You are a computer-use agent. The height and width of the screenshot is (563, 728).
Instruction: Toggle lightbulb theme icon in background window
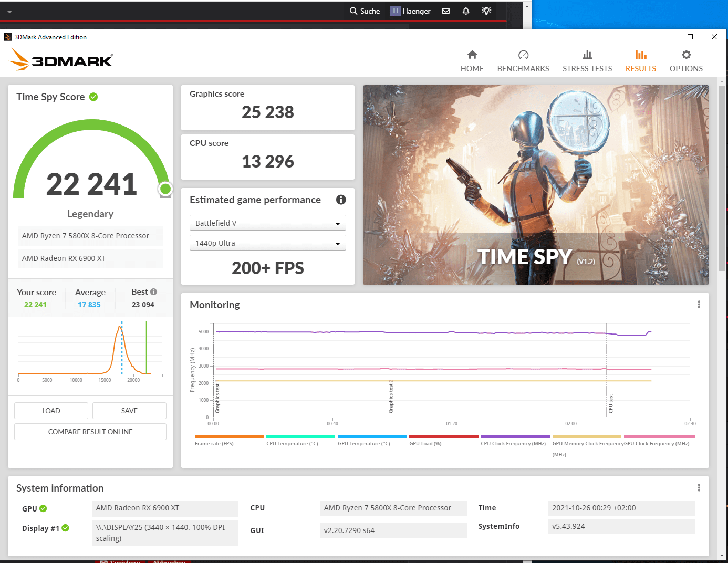pos(486,11)
